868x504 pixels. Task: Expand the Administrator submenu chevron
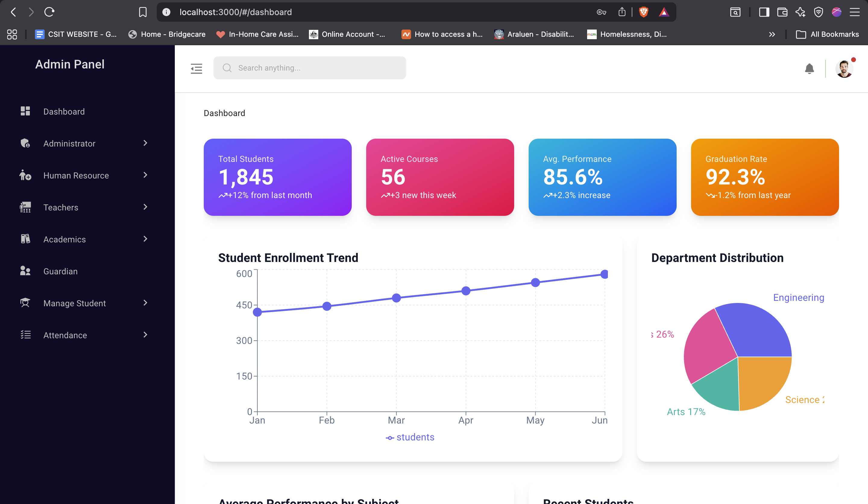(x=145, y=143)
